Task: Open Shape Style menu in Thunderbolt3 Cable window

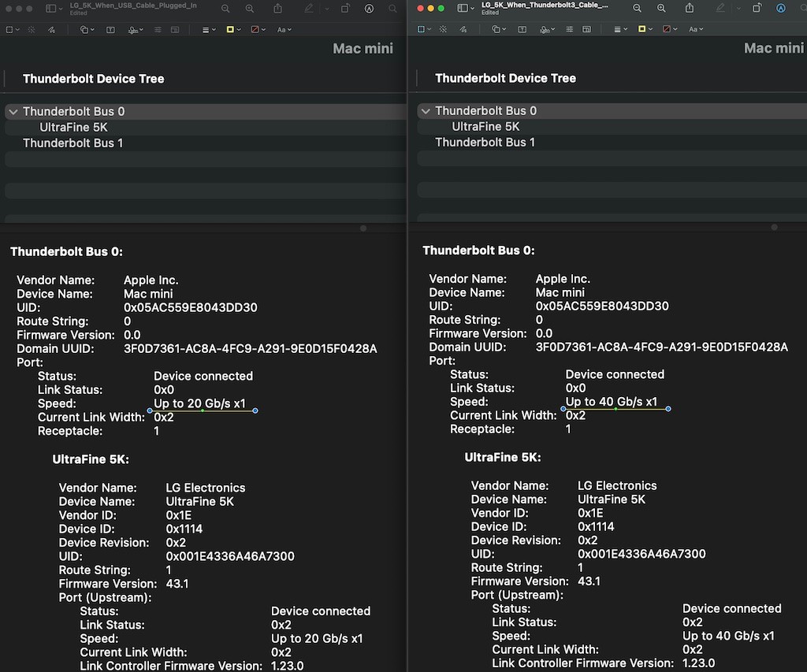Action: coord(620,29)
